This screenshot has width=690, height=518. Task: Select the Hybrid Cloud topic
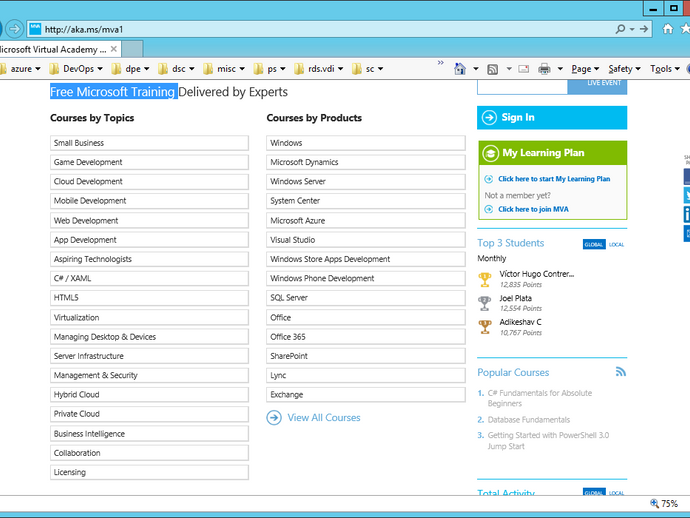click(149, 395)
